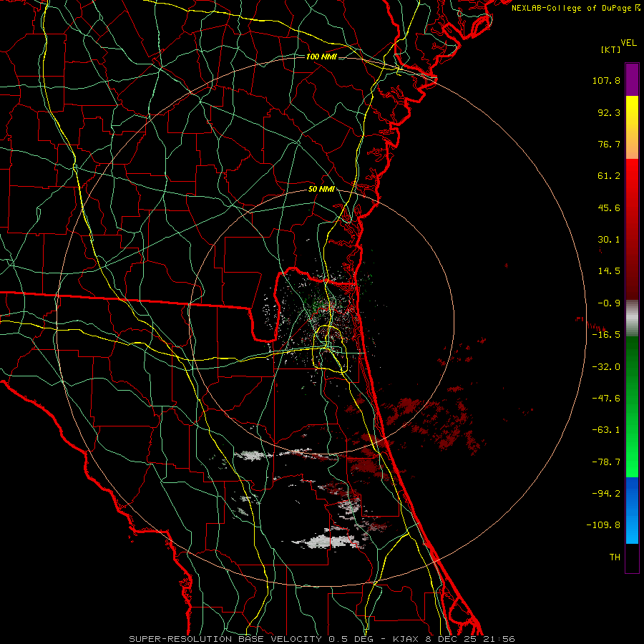Click the 45.6 scale value
Viewport: 644px width, 644px height.
[609, 208]
